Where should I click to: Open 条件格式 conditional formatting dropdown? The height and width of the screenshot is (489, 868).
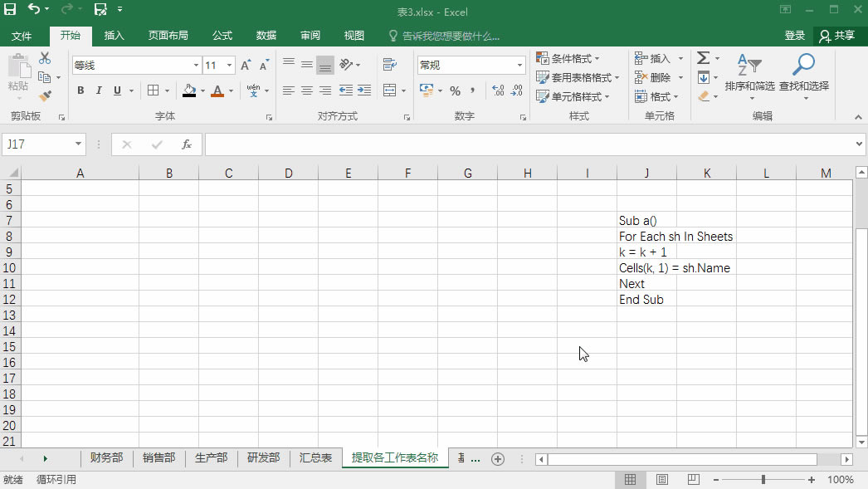pos(568,58)
